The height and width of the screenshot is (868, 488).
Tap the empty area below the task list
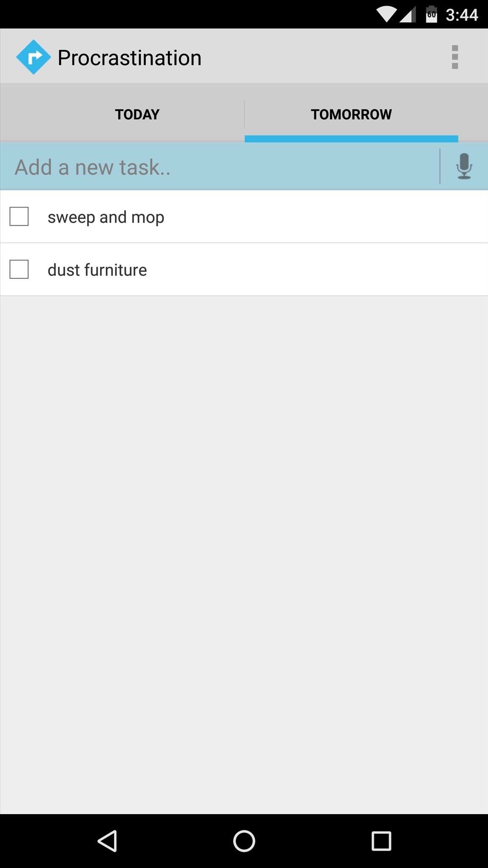pyautogui.click(x=244, y=554)
